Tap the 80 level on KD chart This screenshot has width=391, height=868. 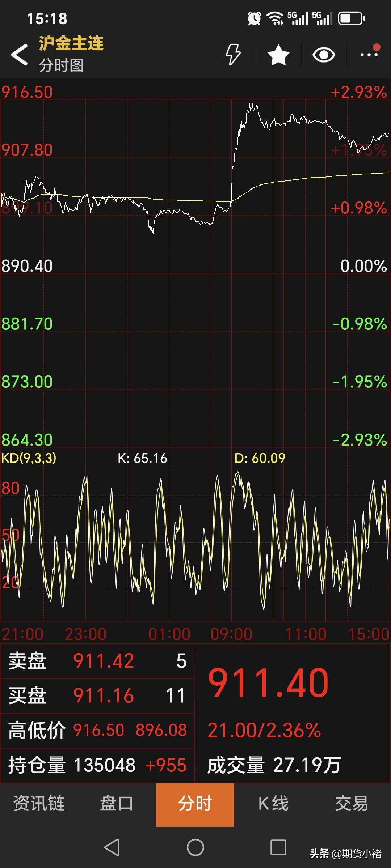[10, 488]
